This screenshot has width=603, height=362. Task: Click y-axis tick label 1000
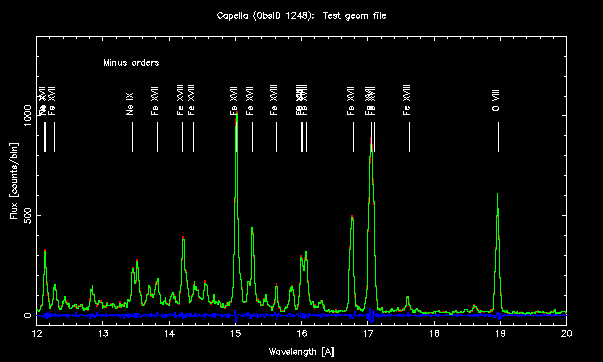coord(27,115)
